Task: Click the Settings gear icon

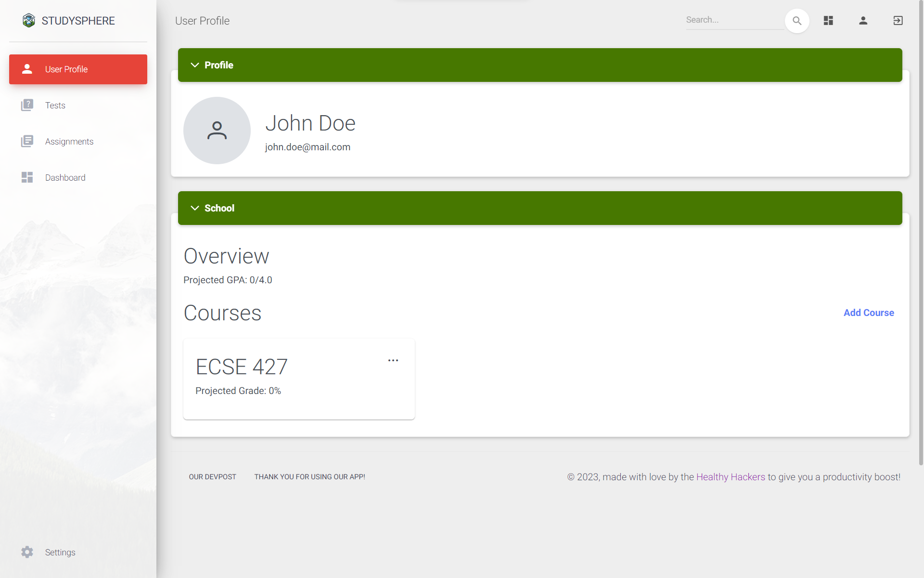Action: click(x=27, y=552)
